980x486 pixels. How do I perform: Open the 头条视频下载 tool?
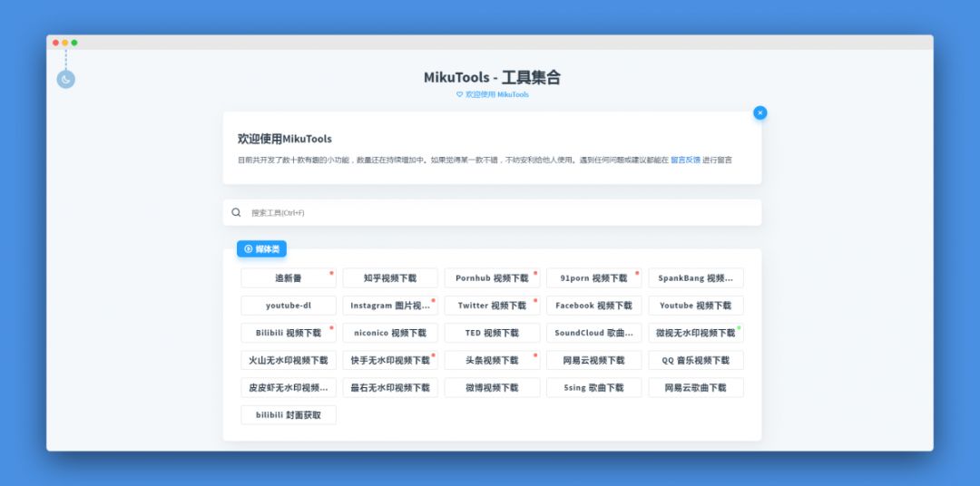pos(492,361)
